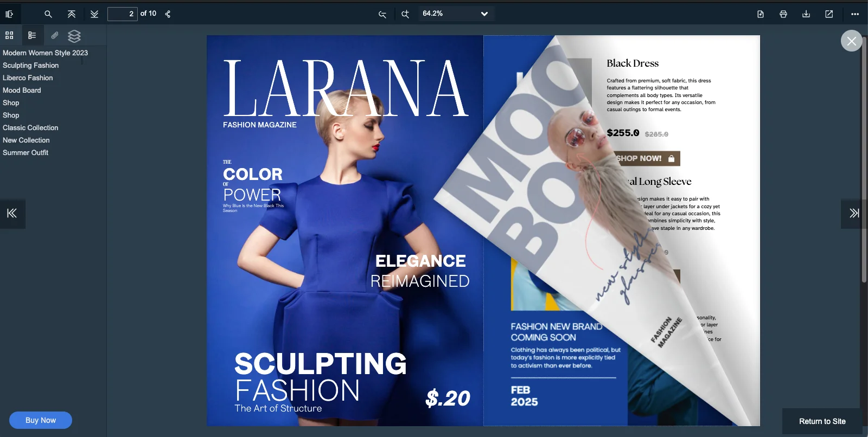Viewport: 868px width, 437px height.
Task: Toggle the sidebar panel button
Action: tap(9, 14)
